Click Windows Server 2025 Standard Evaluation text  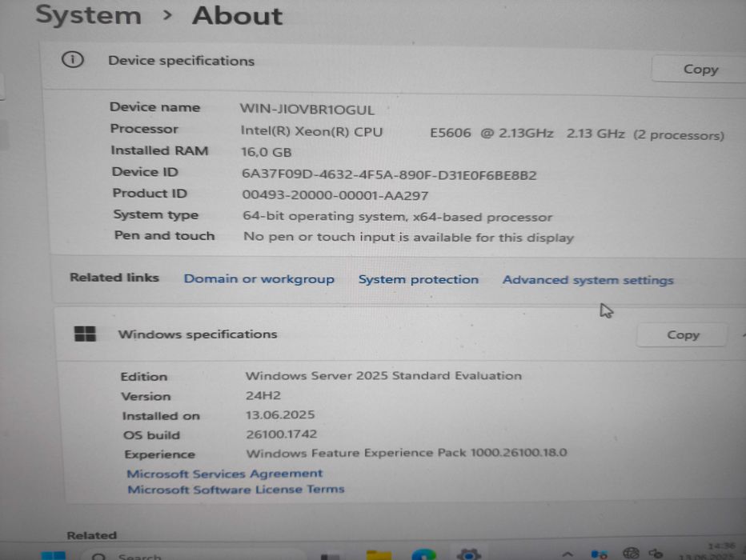click(383, 375)
